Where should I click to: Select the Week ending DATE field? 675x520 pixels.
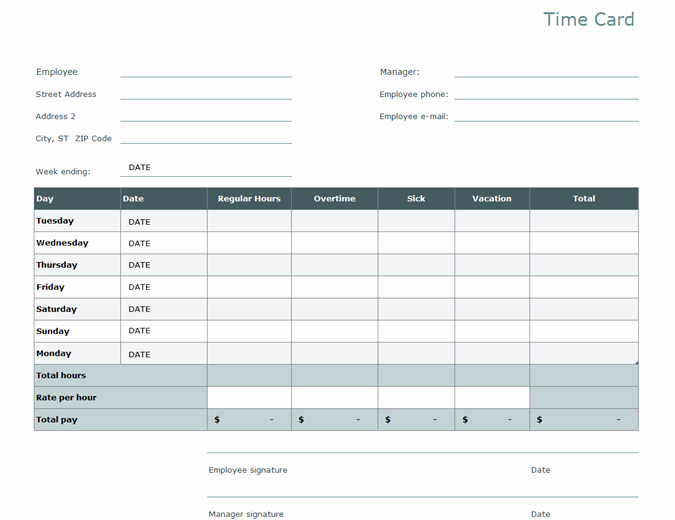pyautogui.click(x=206, y=168)
